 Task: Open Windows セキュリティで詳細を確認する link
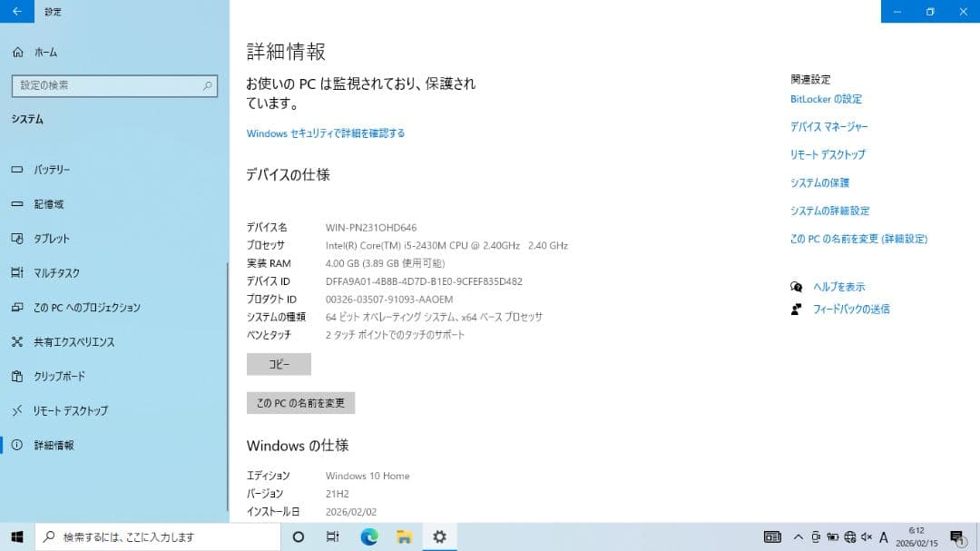(x=325, y=133)
